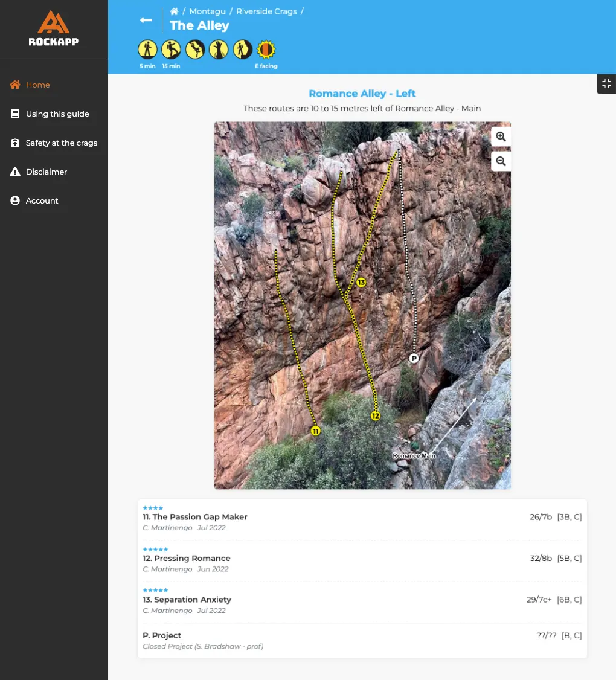Image resolution: width=616 pixels, height=680 pixels.
Task: Navigate to Montagu in the breadcrumb
Action: pyautogui.click(x=208, y=11)
